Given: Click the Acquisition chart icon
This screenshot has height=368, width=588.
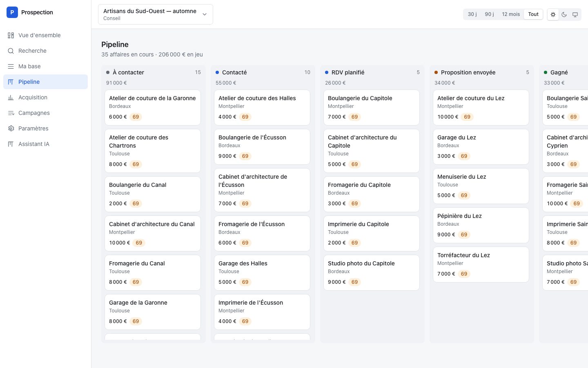Looking at the screenshot, I should [11, 97].
